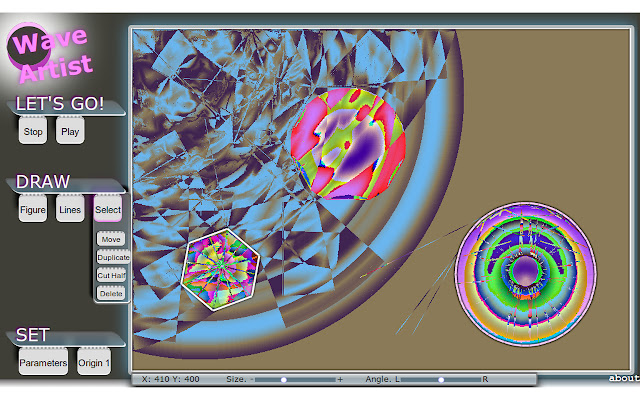
Task: Click the SET section header
Action: pyautogui.click(x=33, y=335)
